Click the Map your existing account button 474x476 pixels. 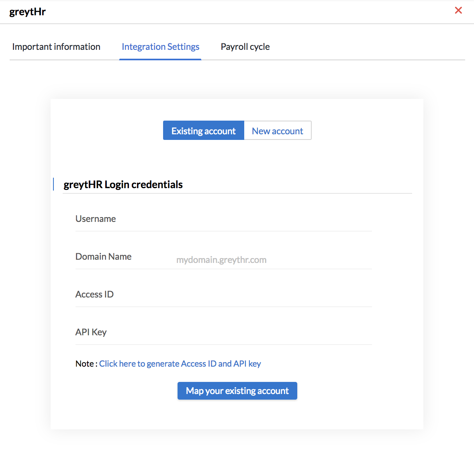tap(237, 391)
